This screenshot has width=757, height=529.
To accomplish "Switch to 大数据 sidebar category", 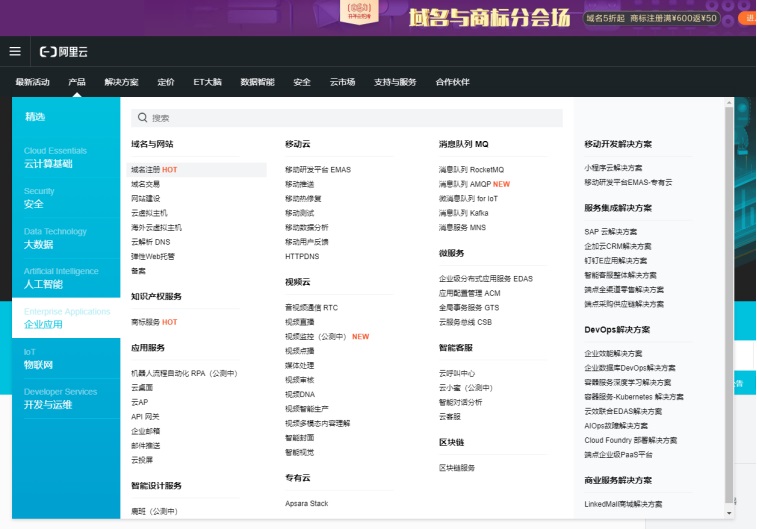I will (39, 244).
